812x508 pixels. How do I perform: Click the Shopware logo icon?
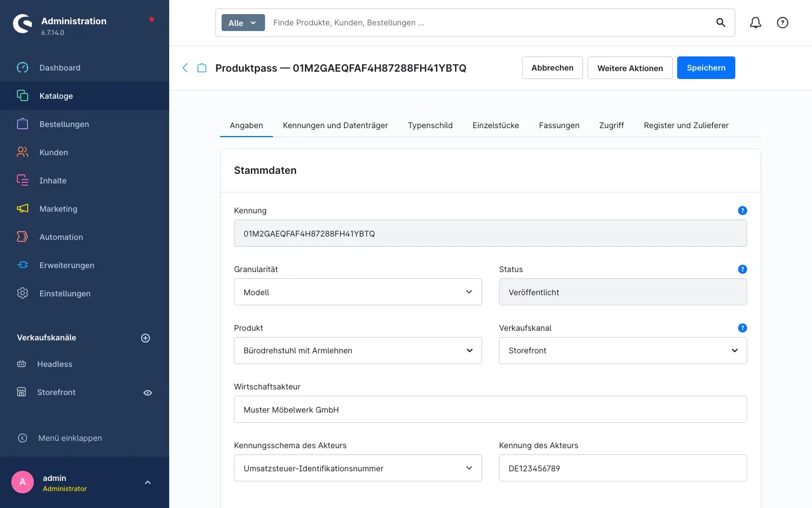[x=23, y=24]
